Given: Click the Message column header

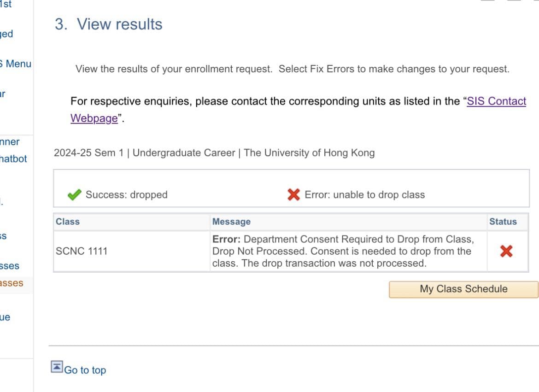Looking at the screenshot, I should tap(231, 222).
